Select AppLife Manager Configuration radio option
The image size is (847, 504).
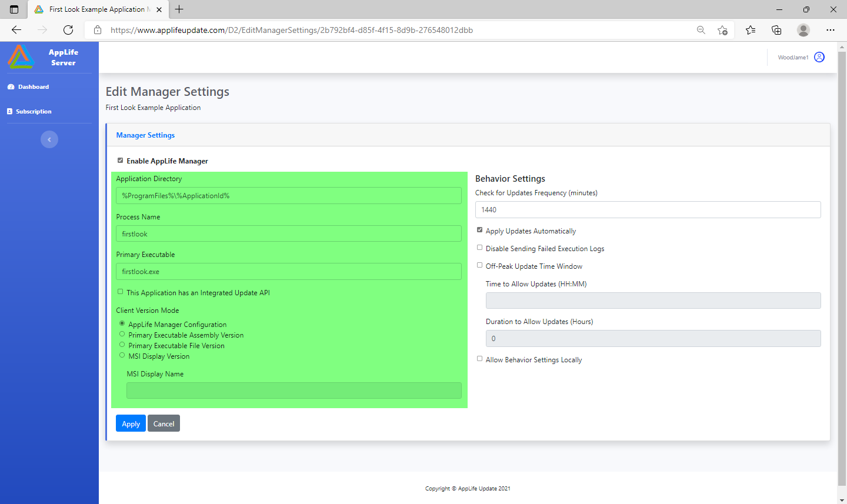(x=122, y=323)
